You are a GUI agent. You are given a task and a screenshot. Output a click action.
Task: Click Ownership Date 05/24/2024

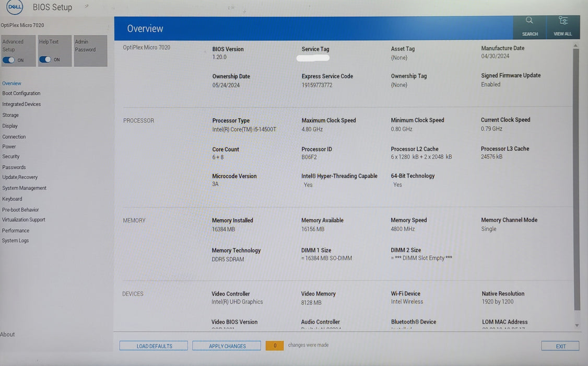(x=226, y=85)
